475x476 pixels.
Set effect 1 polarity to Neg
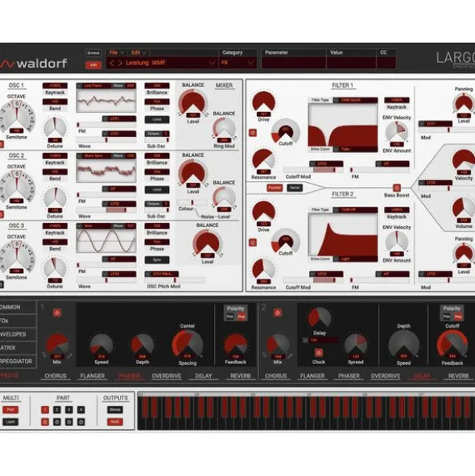pos(242,317)
